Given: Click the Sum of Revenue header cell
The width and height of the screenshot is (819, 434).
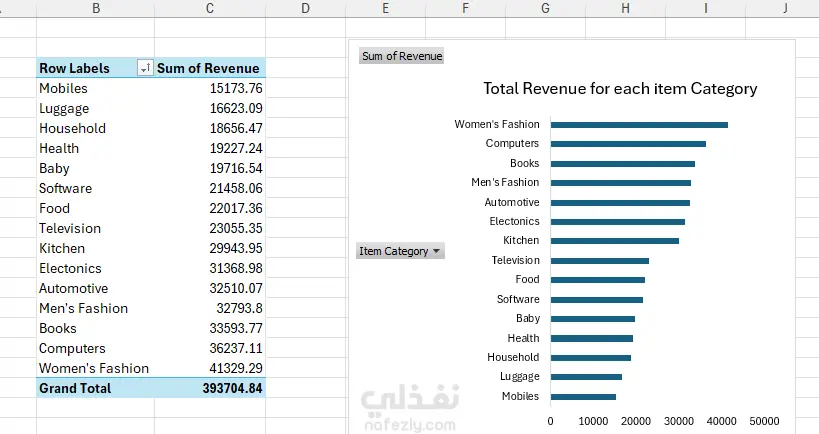Looking at the screenshot, I should 210,68.
